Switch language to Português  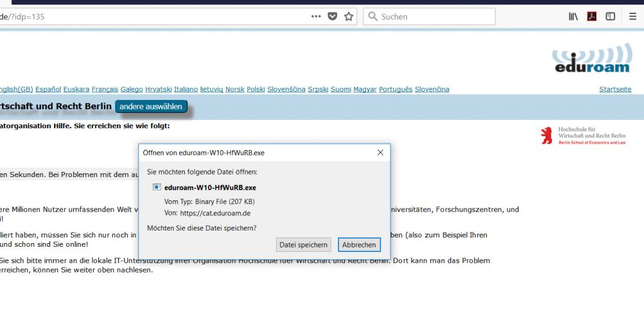[x=396, y=89]
